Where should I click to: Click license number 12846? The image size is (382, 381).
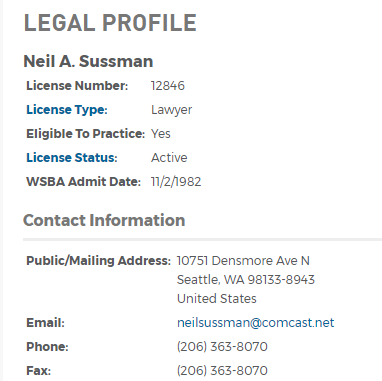[x=168, y=86]
